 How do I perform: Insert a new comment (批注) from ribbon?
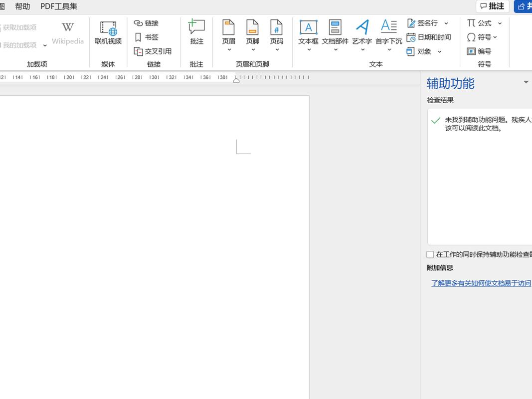(x=196, y=32)
